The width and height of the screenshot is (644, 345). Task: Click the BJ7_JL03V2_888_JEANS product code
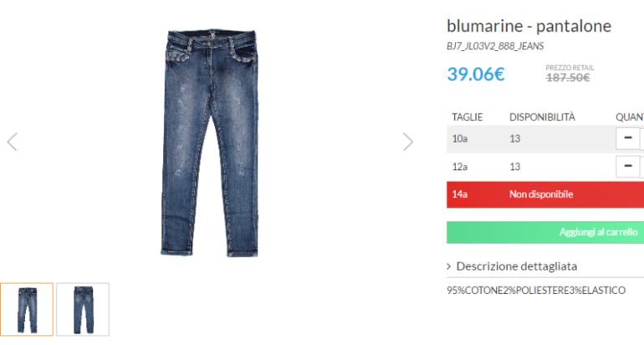[495, 46]
